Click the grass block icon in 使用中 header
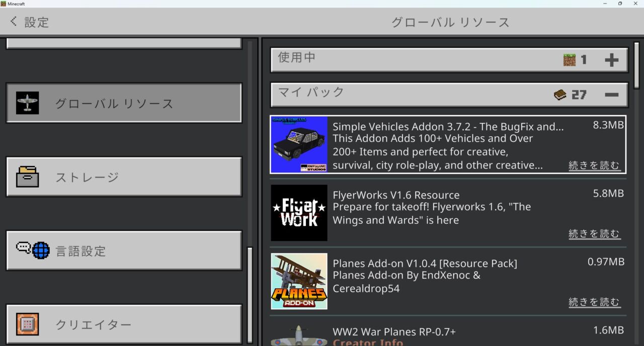The height and width of the screenshot is (346, 644). click(x=570, y=59)
